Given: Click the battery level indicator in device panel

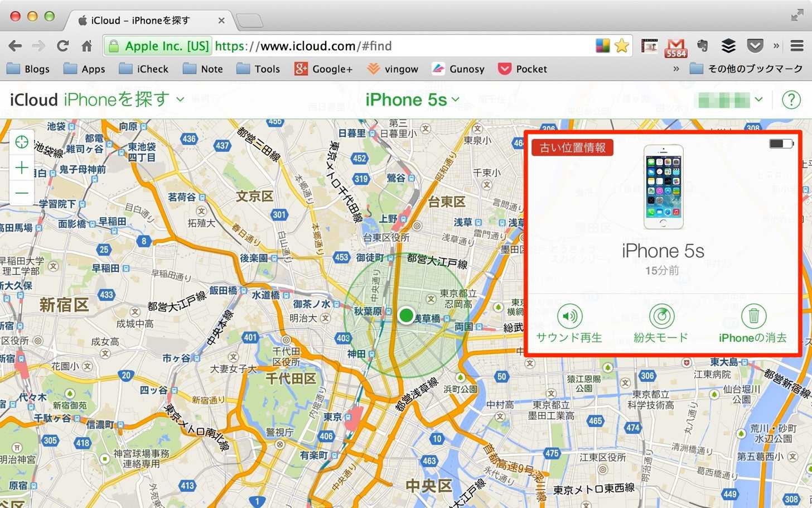Looking at the screenshot, I should pos(781,144).
